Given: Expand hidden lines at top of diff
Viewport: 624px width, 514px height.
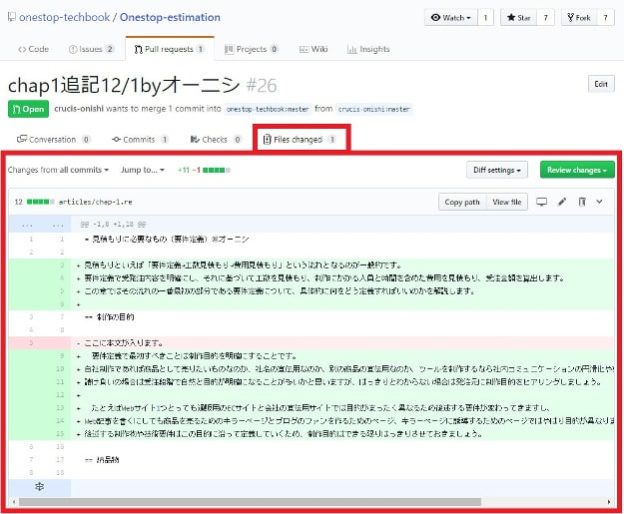Looking at the screenshot, I should (x=40, y=225).
